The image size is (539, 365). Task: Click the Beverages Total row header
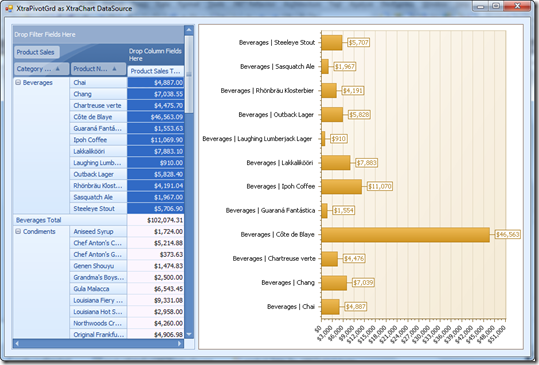coord(70,220)
